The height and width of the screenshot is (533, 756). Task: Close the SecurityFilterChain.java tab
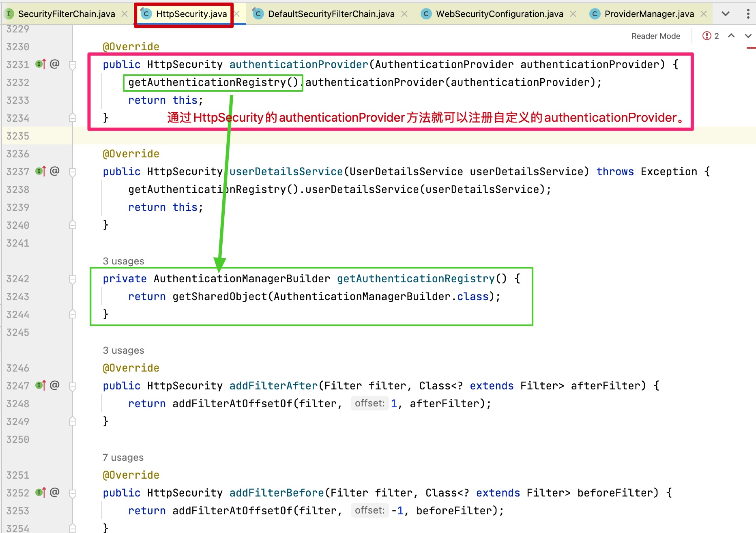point(125,14)
